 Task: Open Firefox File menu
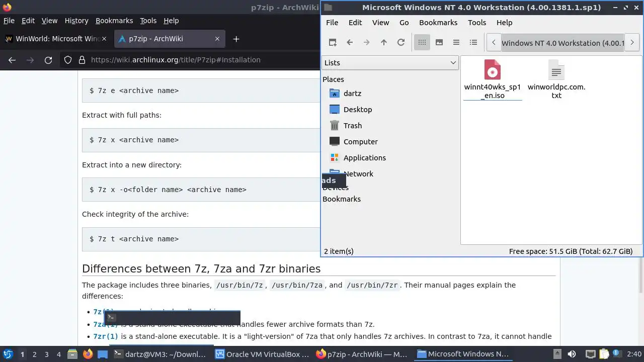pos(9,21)
